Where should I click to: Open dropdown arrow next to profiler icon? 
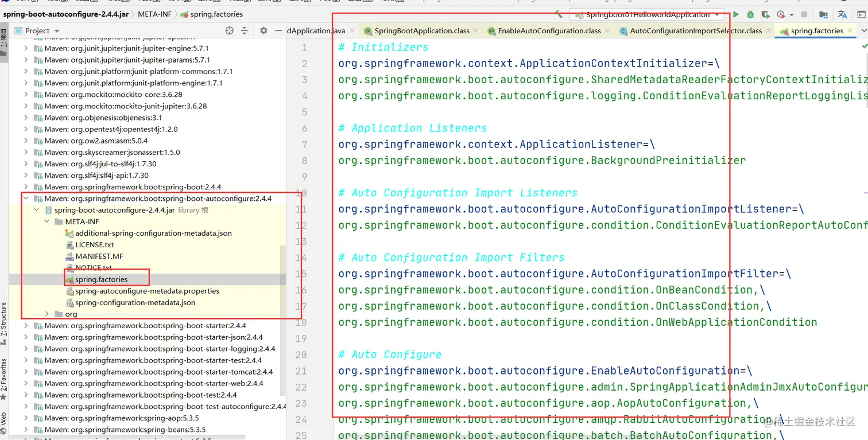pyautogui.click(x=792, y=15)
